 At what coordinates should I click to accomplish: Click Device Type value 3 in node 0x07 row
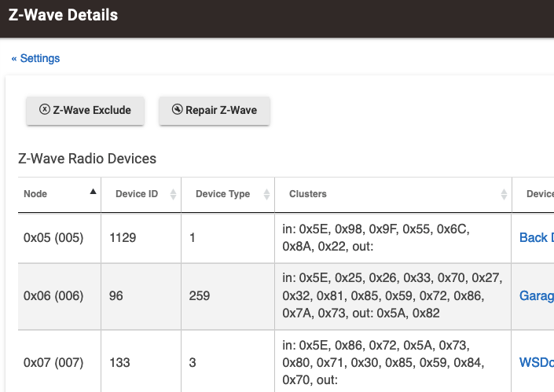[x=193, y=363]
